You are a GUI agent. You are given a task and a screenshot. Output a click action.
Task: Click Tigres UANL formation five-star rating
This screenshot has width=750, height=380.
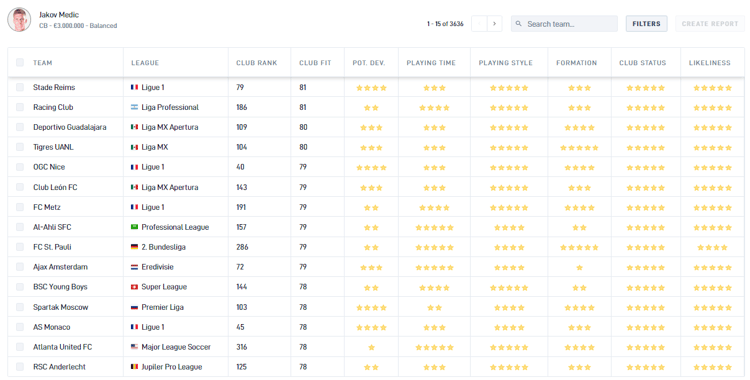(579, 148)
